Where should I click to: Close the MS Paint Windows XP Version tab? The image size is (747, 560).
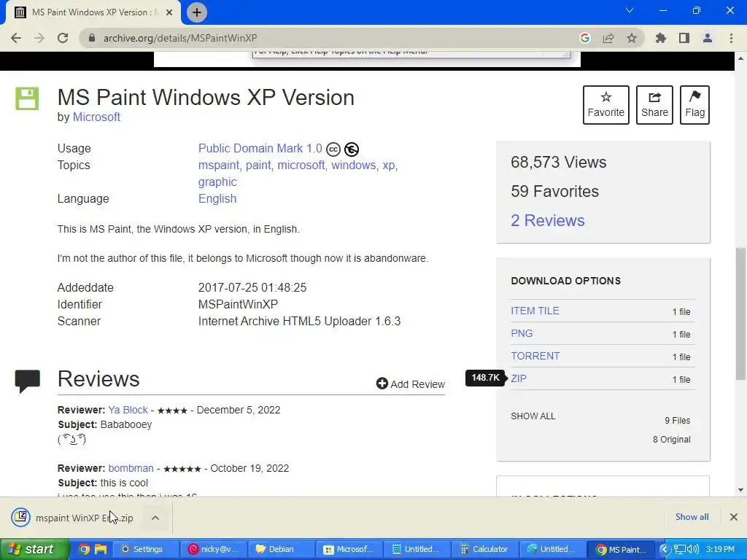169,12
